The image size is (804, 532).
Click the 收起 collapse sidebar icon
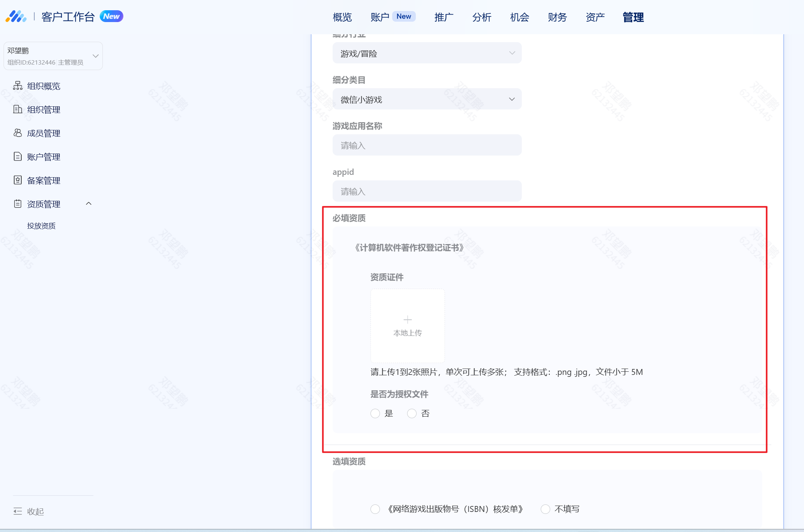pos(18,512)
